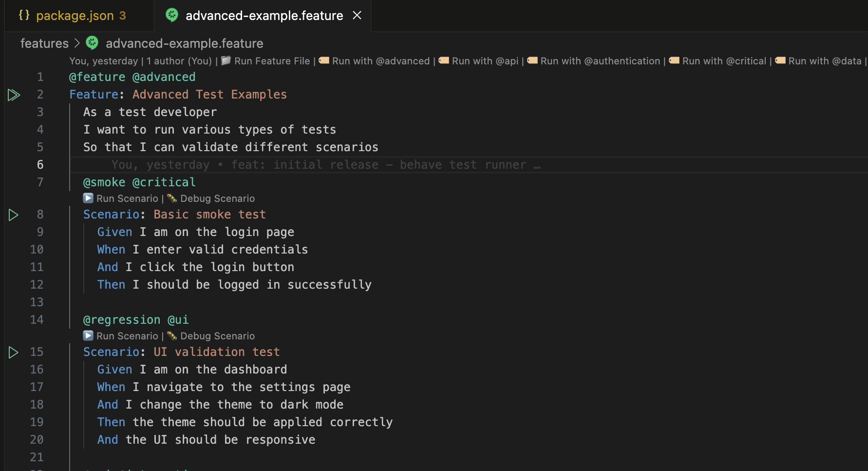Click 'Feature: Advanced Test Examples' text

[x=178, y=95]
